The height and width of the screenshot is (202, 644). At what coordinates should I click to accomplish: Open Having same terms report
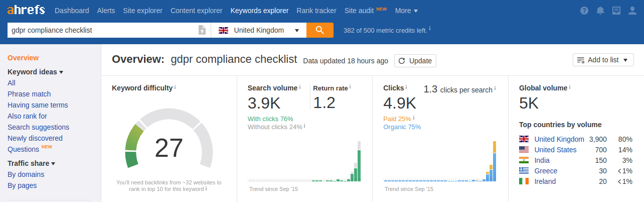(x=38, y=105)
